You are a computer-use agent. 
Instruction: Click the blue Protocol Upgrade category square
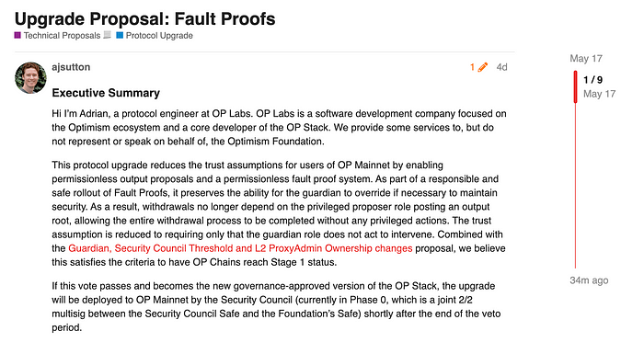coord(120,35)
